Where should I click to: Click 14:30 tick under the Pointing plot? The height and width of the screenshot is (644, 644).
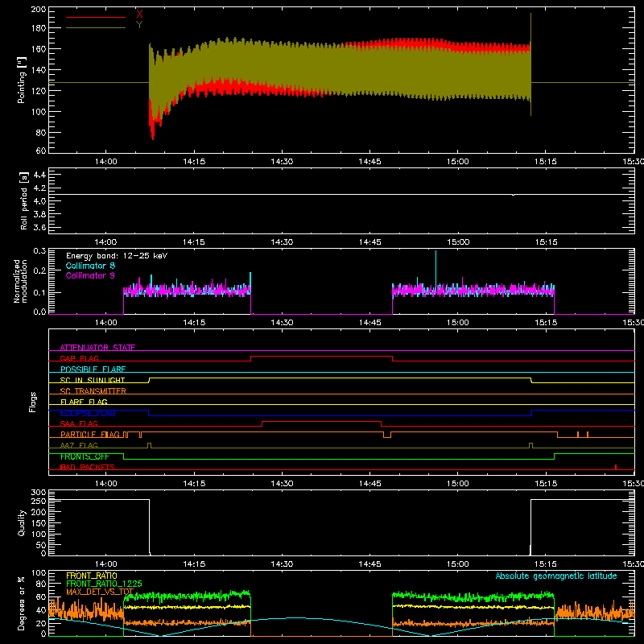coord(283,162)
